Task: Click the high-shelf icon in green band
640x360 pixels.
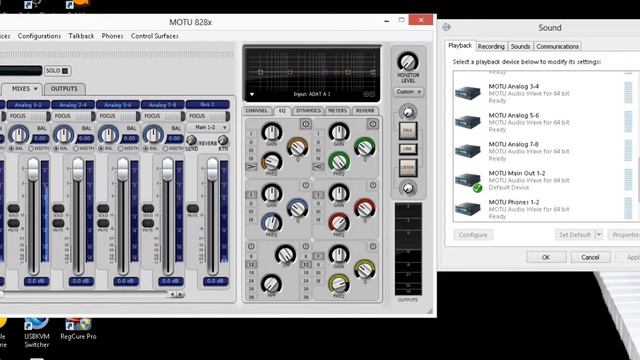Action: point(318,167)
